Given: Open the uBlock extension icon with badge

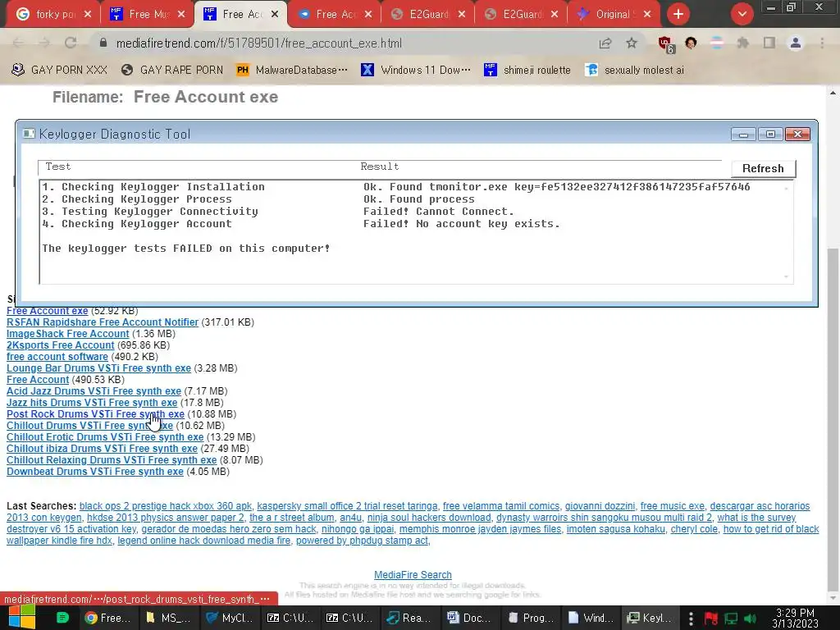Looking at the screenshot, I should [666, 44].
